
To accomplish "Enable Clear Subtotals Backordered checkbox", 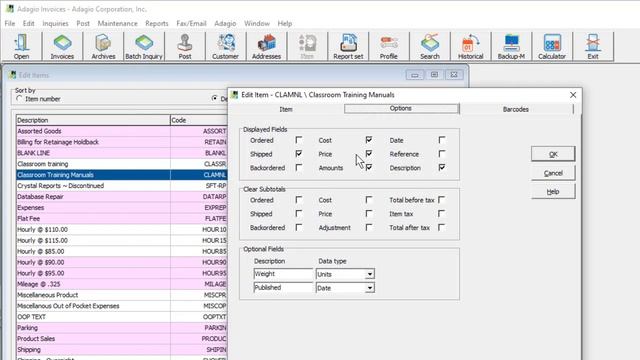I will coord(299,227).
